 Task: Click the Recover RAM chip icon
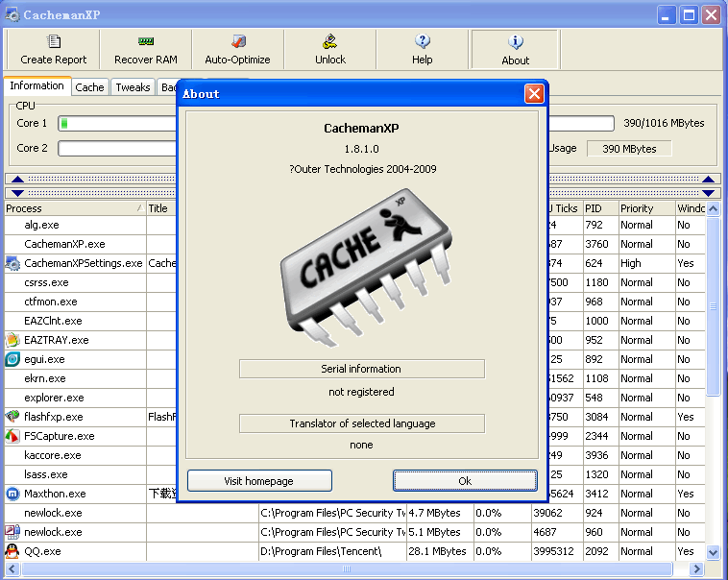(146, 41)
